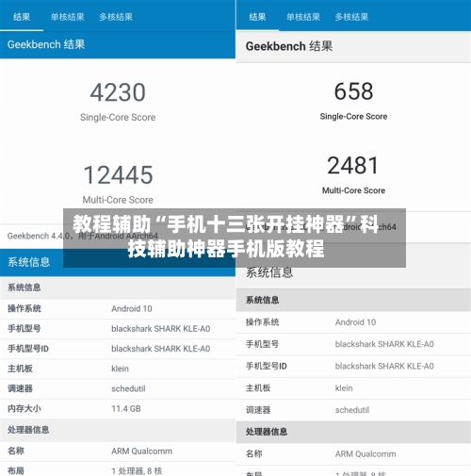Click left 调速器 schedutil value
Viewport: 471px width, 476px height.
(x=128, y=388)
